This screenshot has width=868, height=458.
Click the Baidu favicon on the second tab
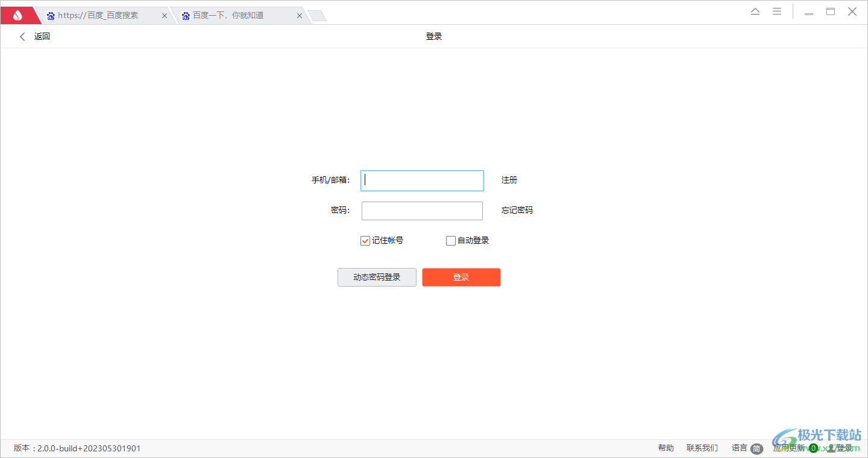[x=187, y=15]
